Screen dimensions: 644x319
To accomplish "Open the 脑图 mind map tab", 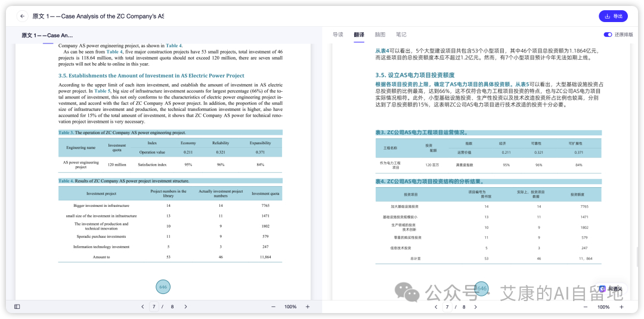I will click(380, 35).
